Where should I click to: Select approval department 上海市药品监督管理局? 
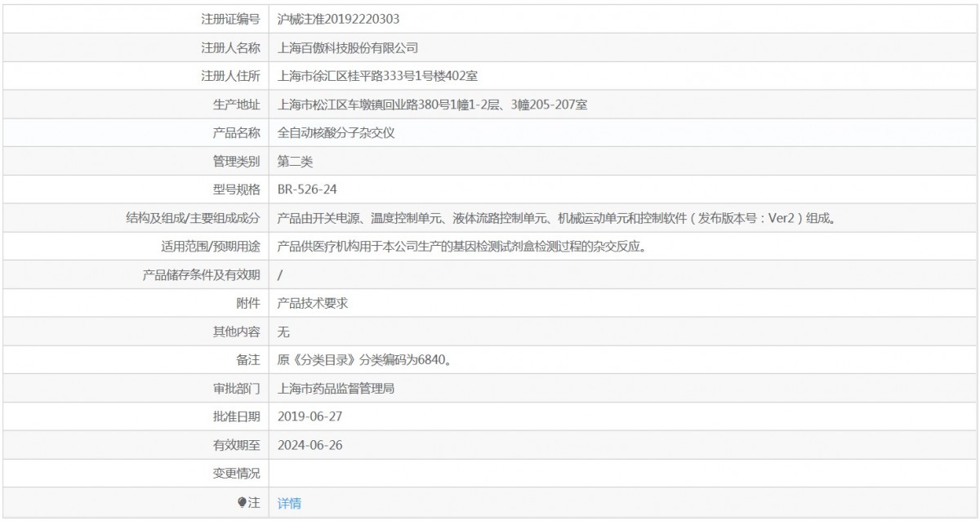pyautogui.click(x=336, y=389)
